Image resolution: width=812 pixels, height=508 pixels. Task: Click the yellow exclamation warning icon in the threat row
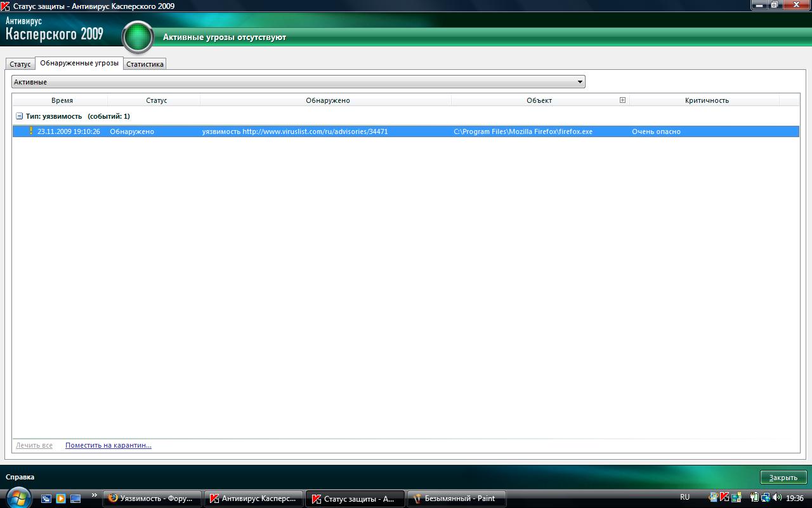tap(30, 131)
